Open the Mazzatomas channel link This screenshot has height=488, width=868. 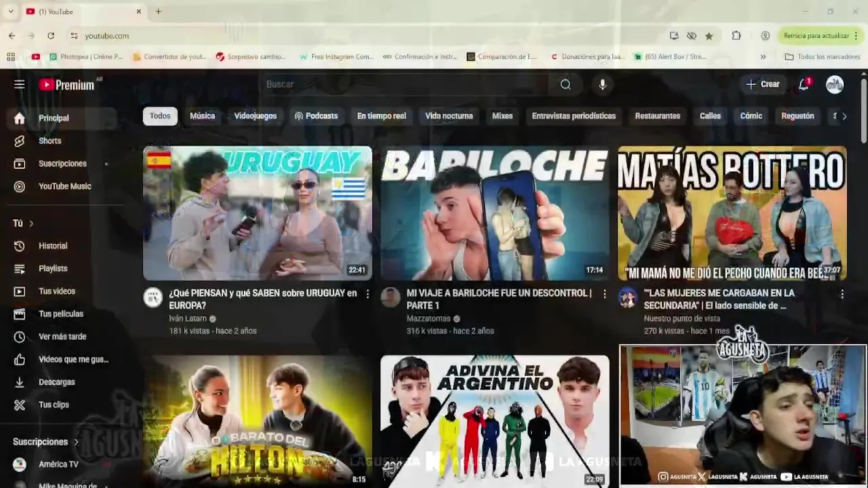[429, 319]
